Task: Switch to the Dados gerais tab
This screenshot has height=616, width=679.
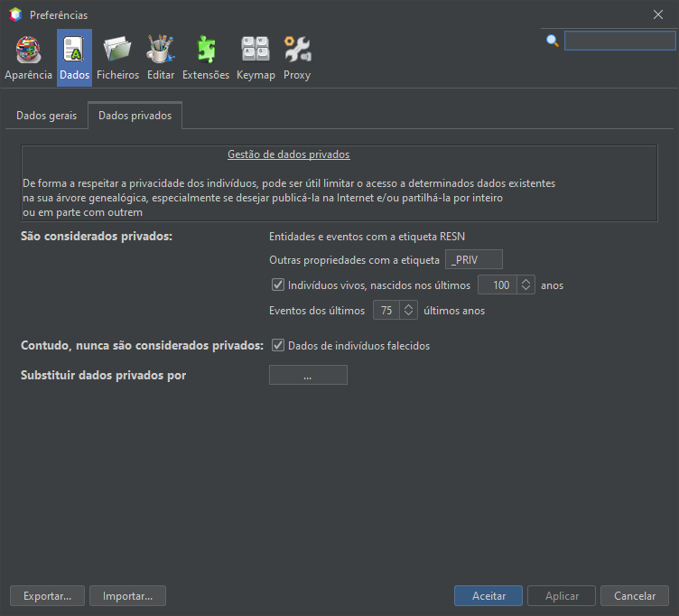Action: 46,116
